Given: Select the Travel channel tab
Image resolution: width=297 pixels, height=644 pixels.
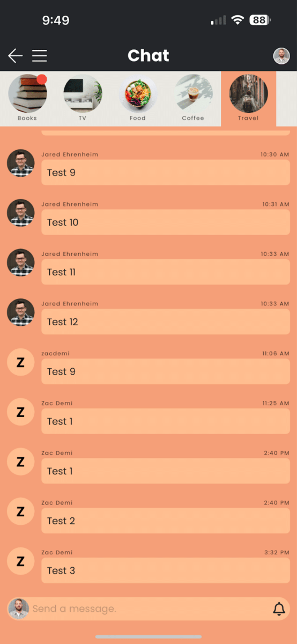Looking at the screenshot, I should pyautogui.click(x=248, y=99).
